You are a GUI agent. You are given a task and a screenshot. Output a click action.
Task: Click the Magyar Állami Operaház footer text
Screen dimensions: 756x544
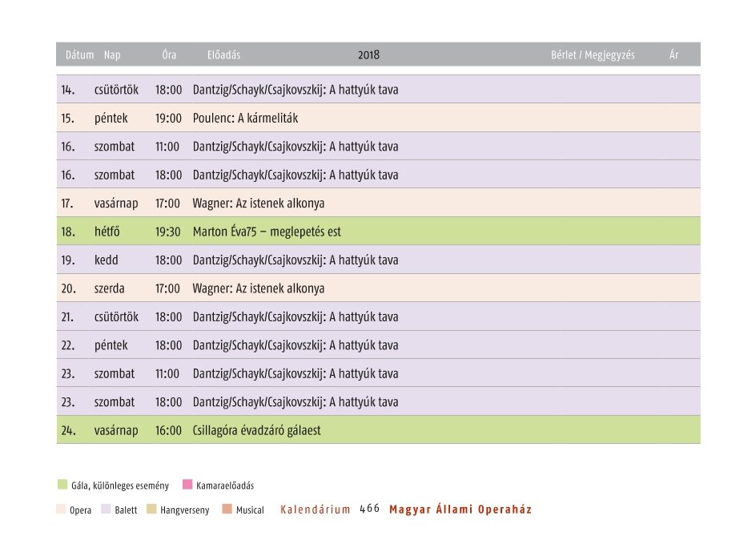click(460, 510)
